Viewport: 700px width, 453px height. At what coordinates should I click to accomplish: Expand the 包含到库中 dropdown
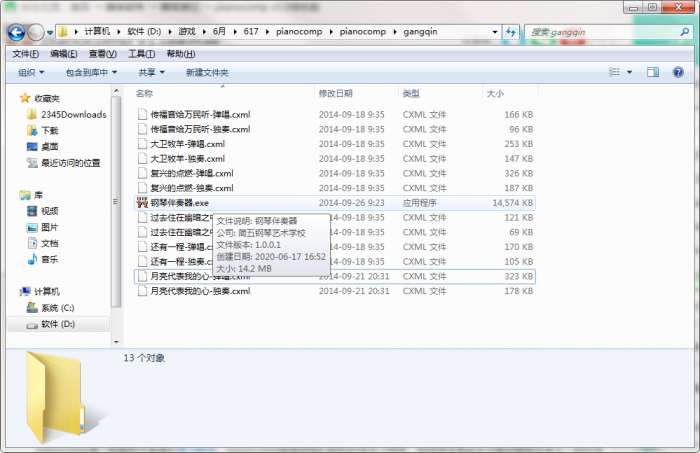92,72
